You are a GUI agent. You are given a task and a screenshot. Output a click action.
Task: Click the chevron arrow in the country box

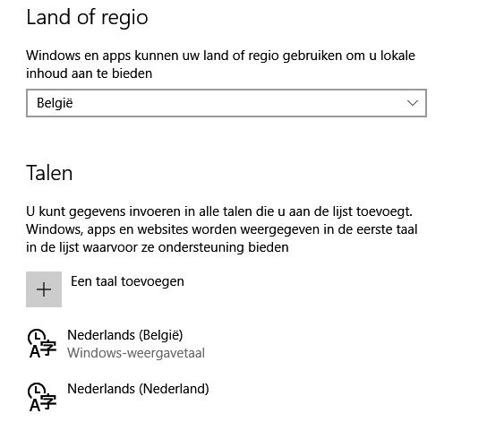(413, 103)
